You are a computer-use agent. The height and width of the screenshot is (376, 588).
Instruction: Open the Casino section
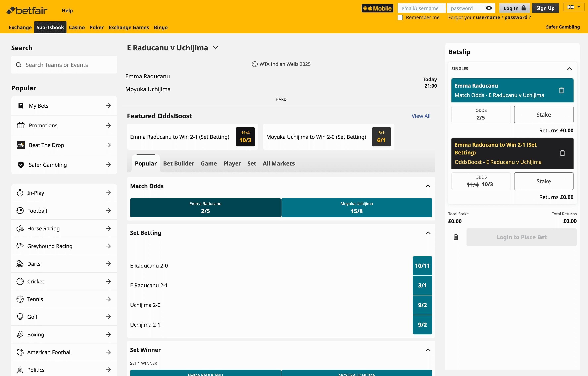click(77, 27)
